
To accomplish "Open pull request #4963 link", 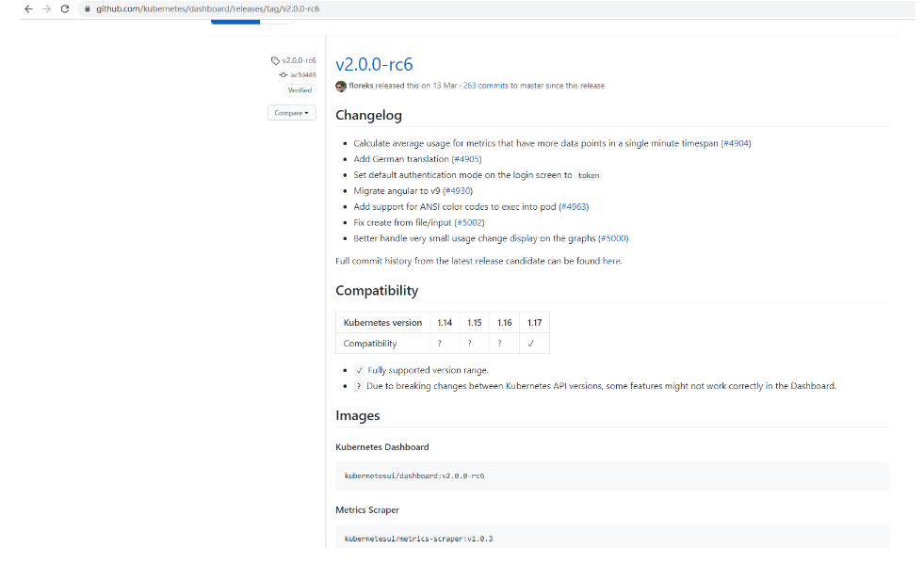I will [x=574, y=207].
